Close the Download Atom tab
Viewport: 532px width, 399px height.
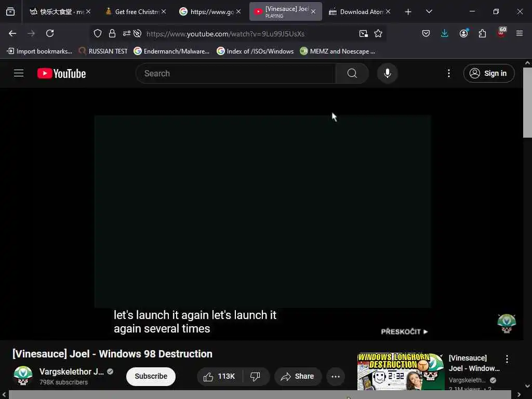[388, 12]
